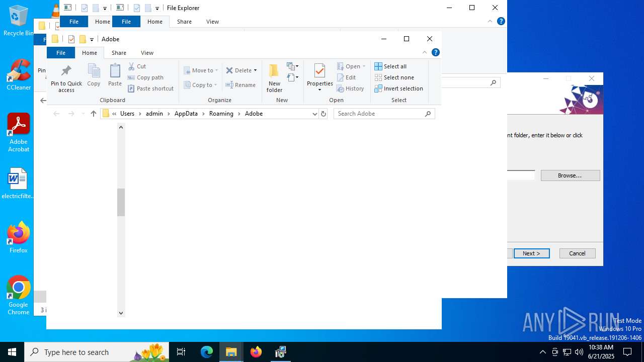Click the Paste icon in the ribbon
The width and height of the screenshot is (644, 362).
tap(115, 75)
